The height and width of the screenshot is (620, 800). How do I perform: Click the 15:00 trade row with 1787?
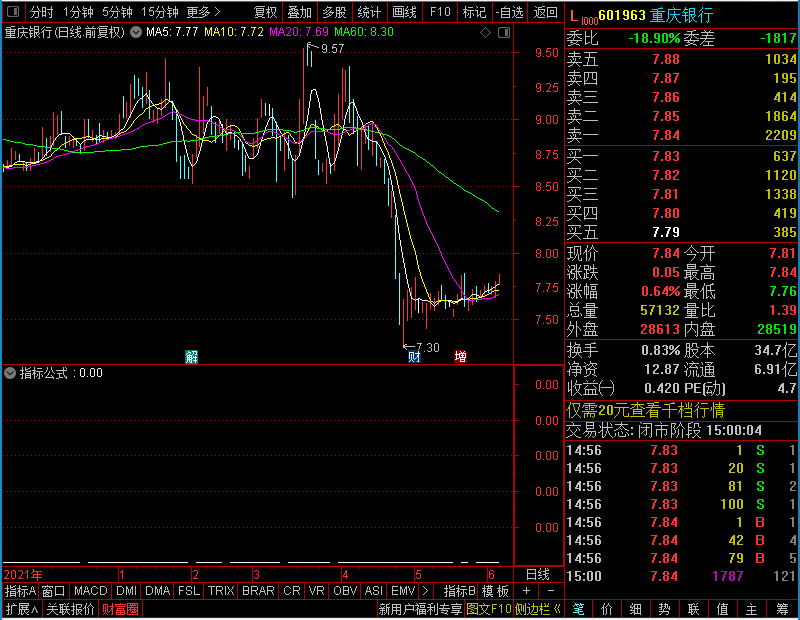[682, 576]
